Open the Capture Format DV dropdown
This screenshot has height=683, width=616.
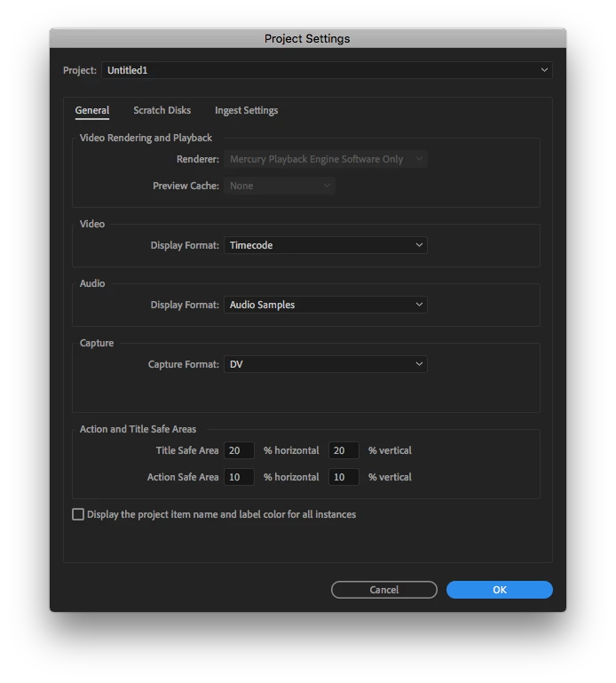coord(326,364)
